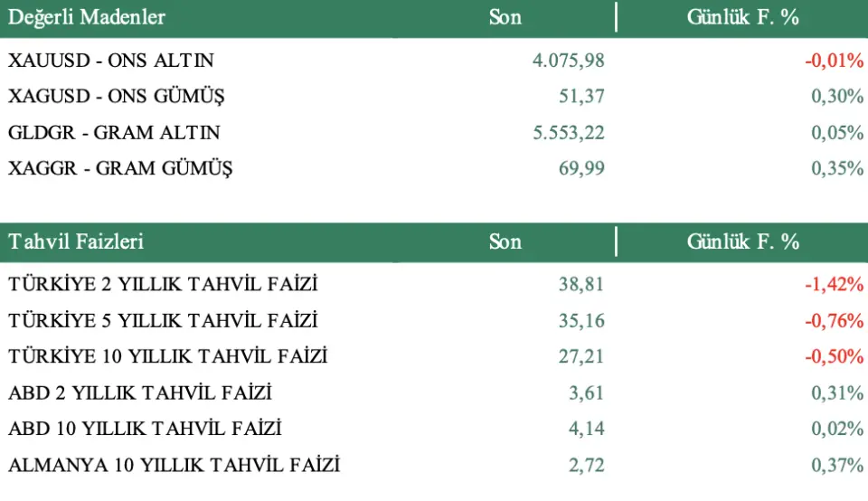Select the XAGGR - GRAM GÜMÜŞ label
Viewport: 868px width, 501px height.
[x=120, y=167]
